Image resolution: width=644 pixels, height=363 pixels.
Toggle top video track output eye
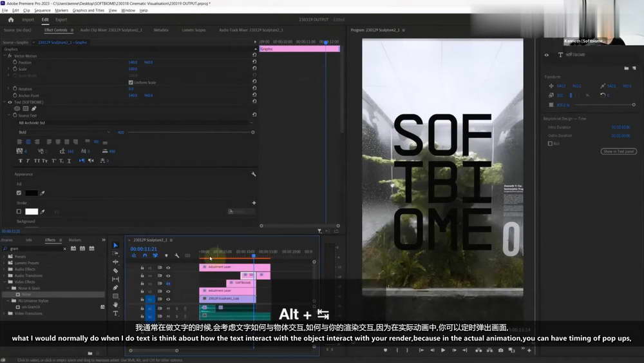168,268
